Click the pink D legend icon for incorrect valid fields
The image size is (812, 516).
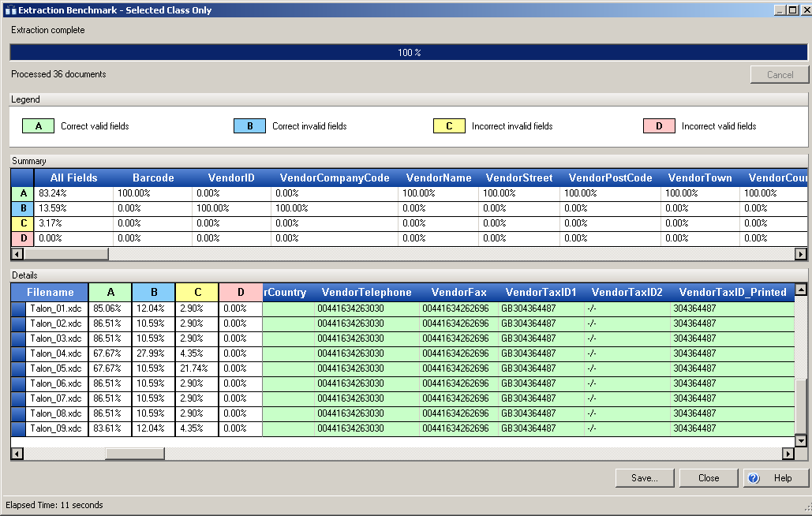tap(659, 125)
